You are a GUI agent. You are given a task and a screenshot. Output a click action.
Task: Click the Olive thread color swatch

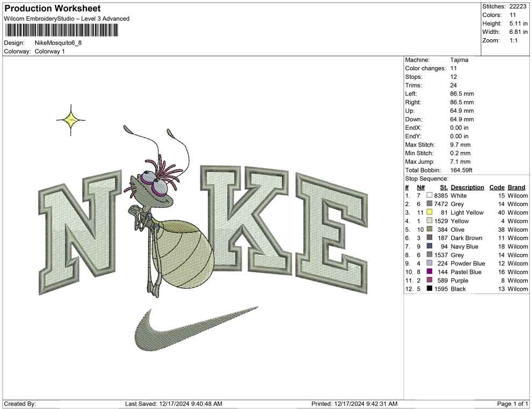429,229
